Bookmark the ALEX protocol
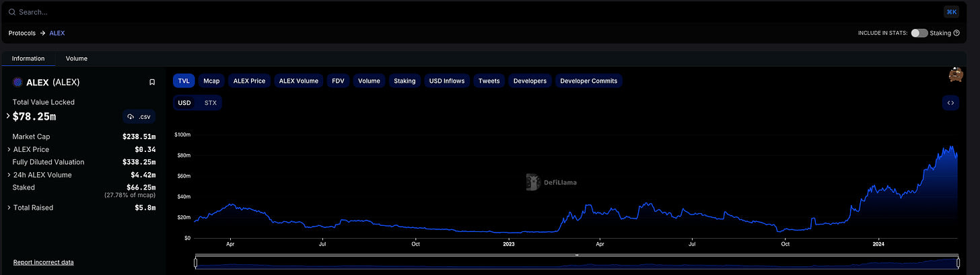The image size is (980, 275). point(152,82)
